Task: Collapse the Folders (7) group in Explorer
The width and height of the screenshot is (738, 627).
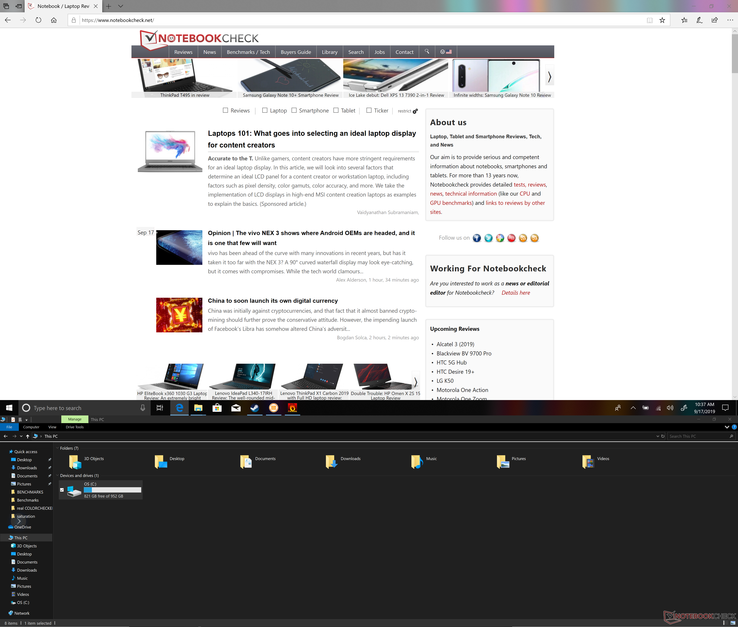Action: pos(57,448)
